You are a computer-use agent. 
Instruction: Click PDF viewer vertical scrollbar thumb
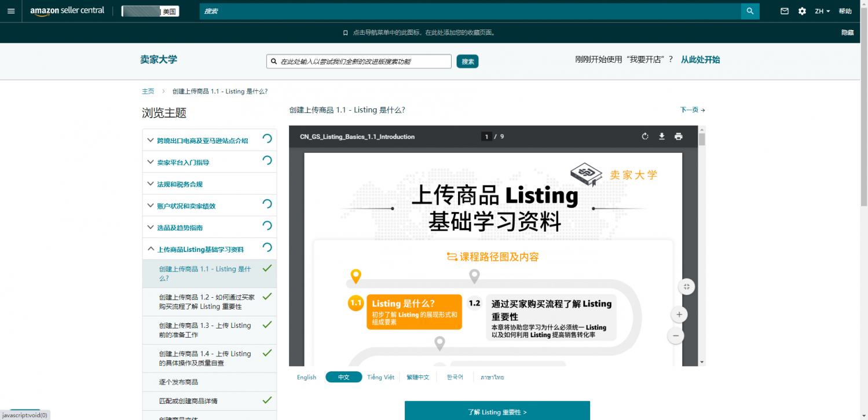click(x=702, y=139)
